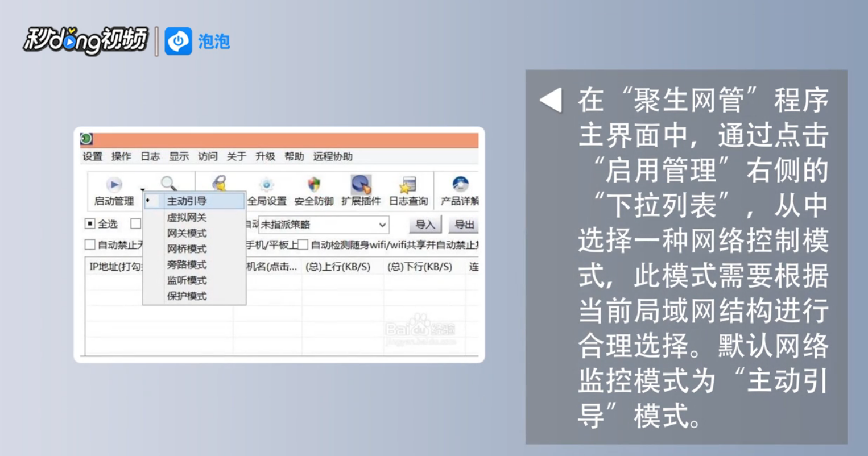
Task: Enable 自动检测随身wifi checkbox
Action: 303,244
